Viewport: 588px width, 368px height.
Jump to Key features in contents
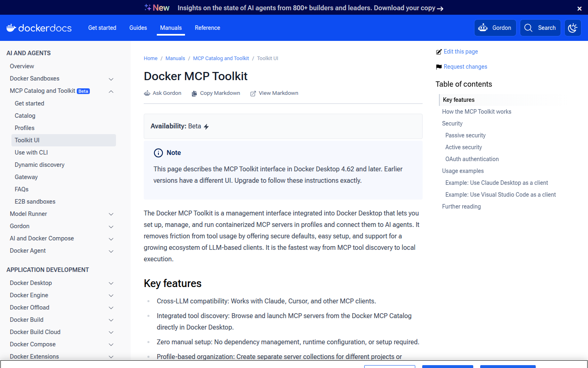pyautogui.click(x=459, y=100)
